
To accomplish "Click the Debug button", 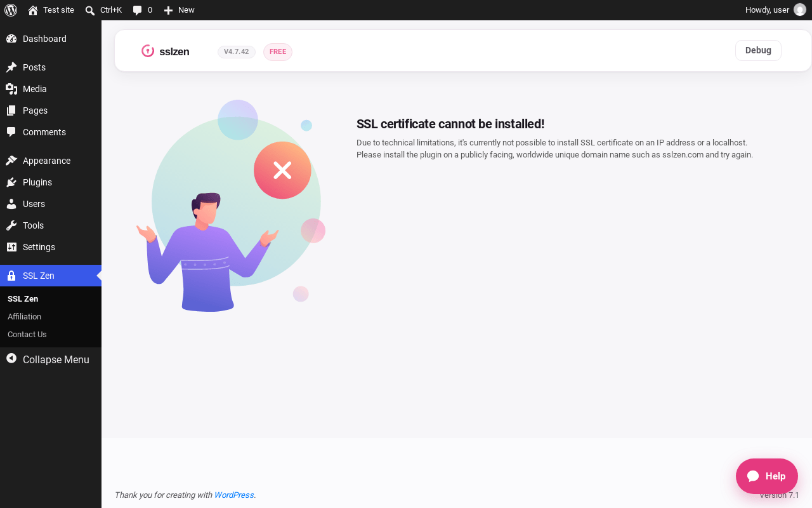I will [x=758, y=51].
